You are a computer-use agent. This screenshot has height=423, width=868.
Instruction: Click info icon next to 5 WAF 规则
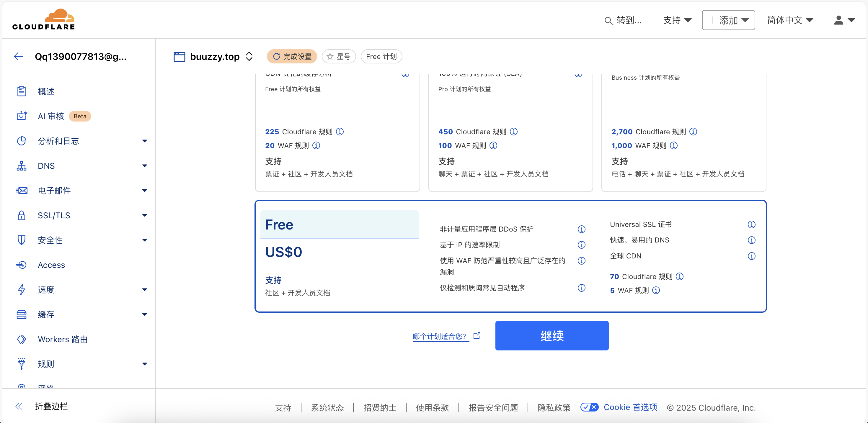656,290
